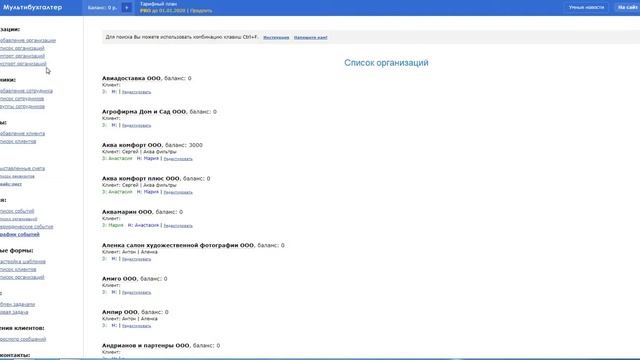Screen dimensions: 640x360
Task: Open Новая задача in the sidebar
Action: click(x=14, y=312)
